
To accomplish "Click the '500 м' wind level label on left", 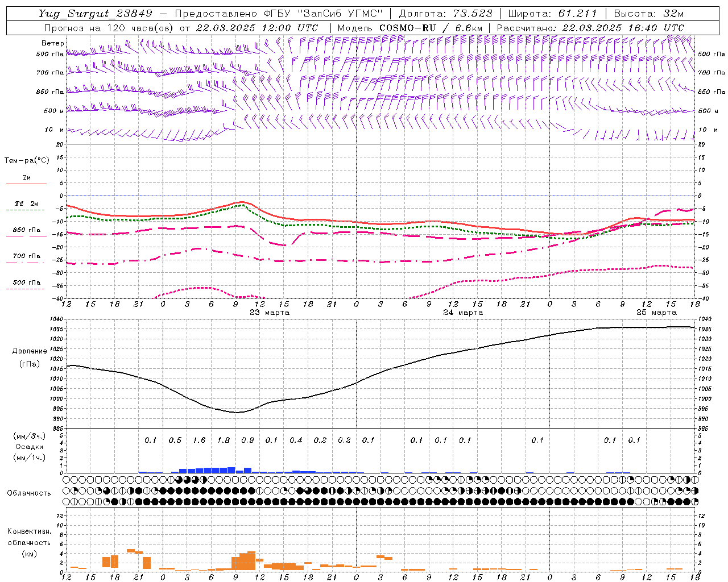I will (x=54, y=111).
